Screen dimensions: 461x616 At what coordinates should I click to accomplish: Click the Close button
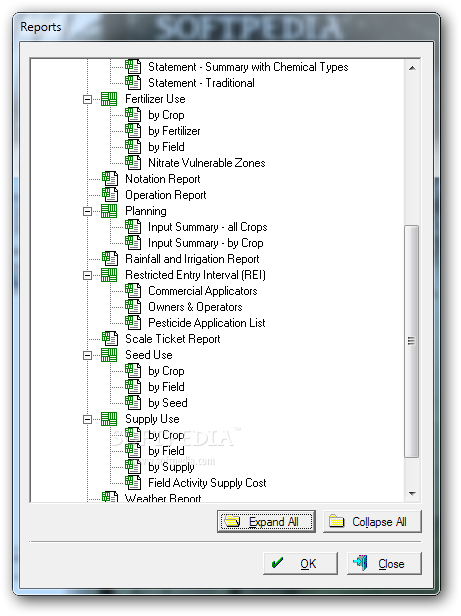(384, 563)
